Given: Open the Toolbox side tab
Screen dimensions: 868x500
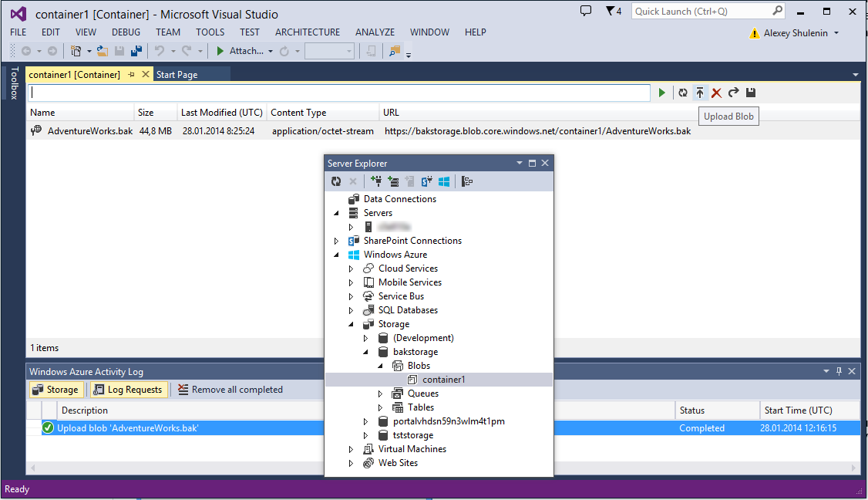Looking at the screenshot, I should (x=15, y=83).
